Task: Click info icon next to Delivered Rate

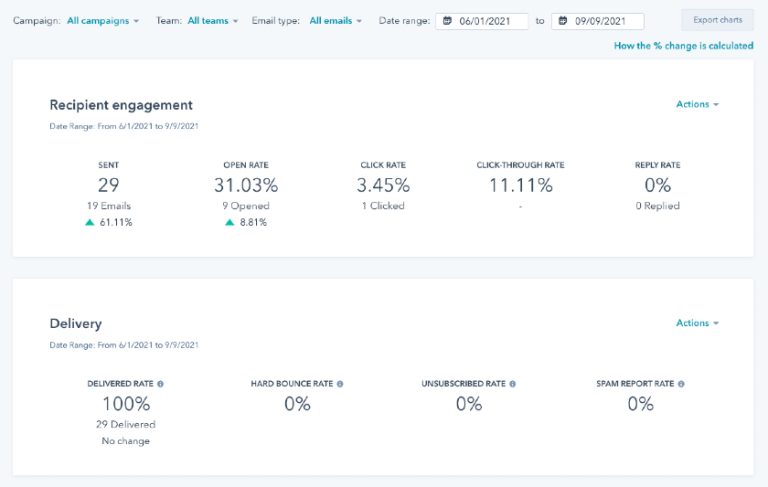Action: click(x=161, y=383)
